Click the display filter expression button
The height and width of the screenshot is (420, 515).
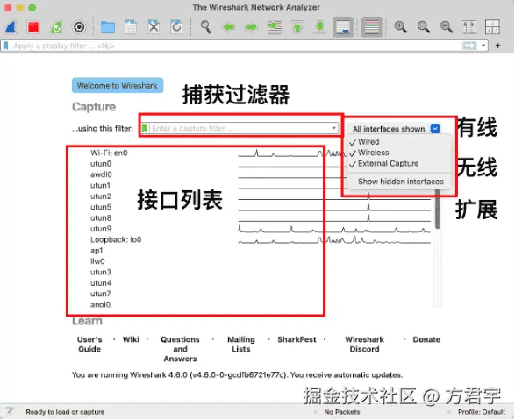pyautogui.click(x=469, y=46)
